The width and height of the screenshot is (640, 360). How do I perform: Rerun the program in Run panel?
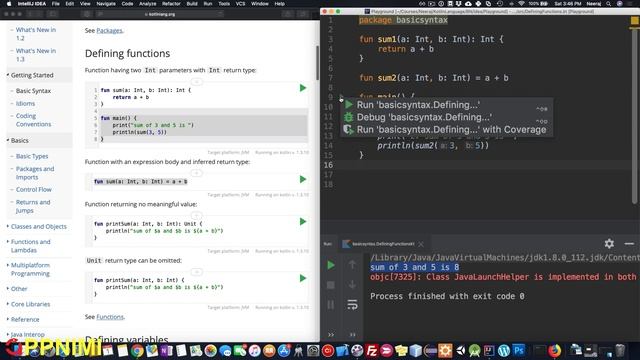point(331,265)
